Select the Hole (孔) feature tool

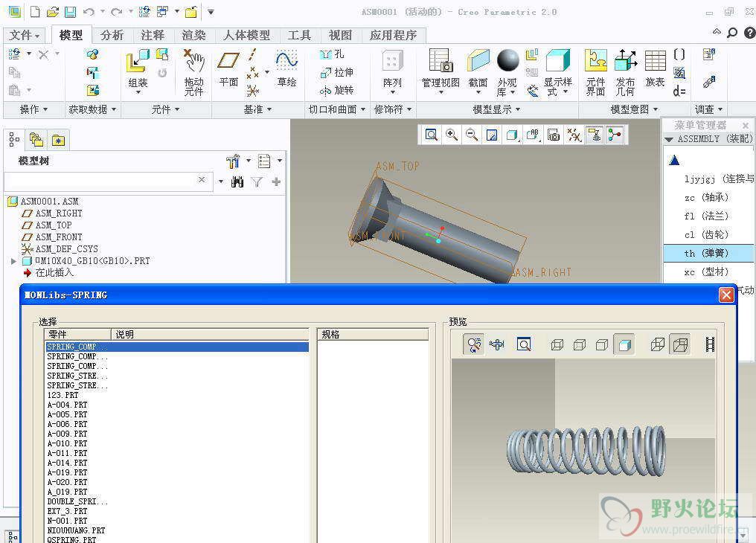pyautogui.click(x=332, y=54)
